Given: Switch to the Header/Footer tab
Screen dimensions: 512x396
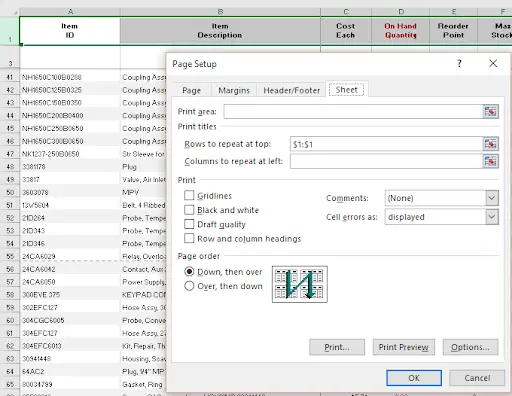Looking at the screenshot, I should point(292,90).
